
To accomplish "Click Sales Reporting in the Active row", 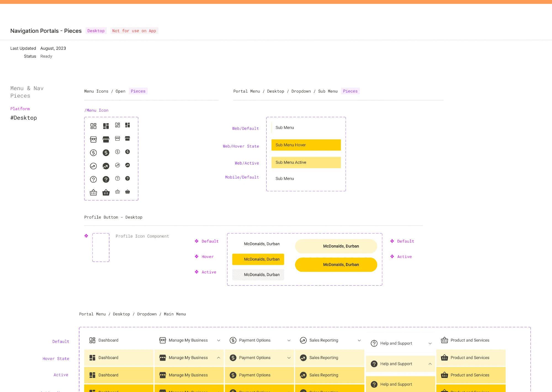I will [x=330, y=375].
